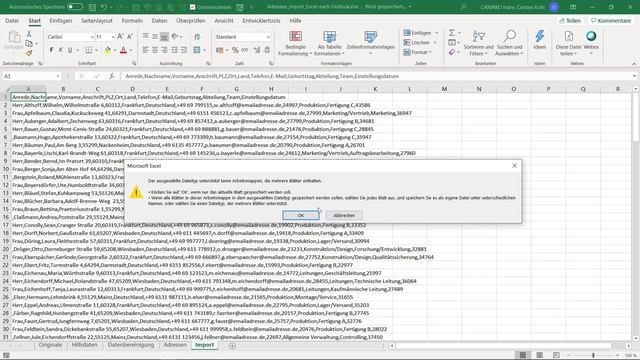
Task: Click the Teilen button
Action: (570, 20)
